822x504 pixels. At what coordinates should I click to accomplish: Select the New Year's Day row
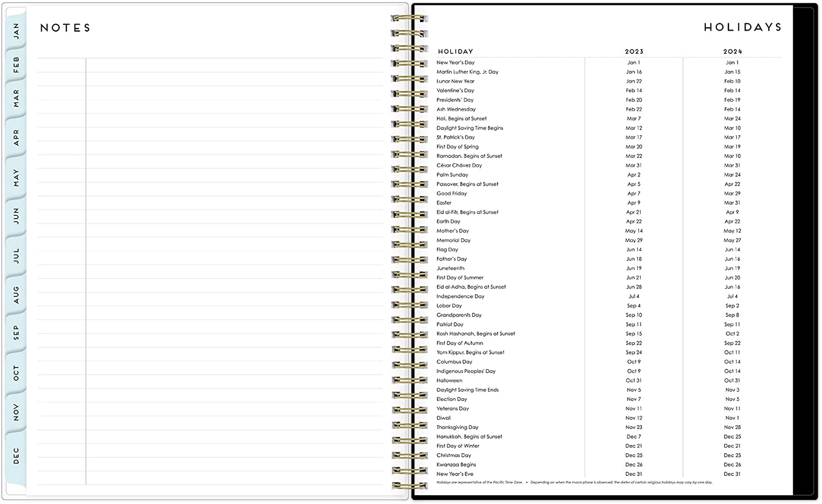[x=455, y=62]
